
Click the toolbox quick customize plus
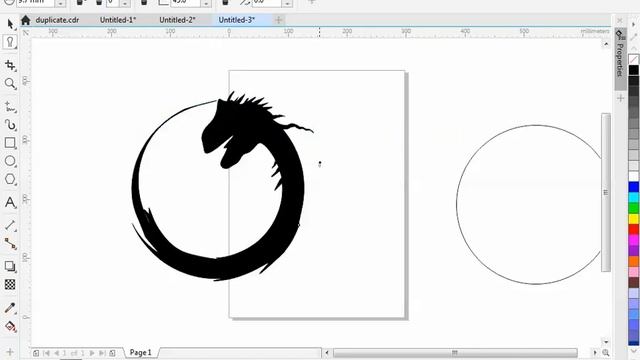point(10,351)
